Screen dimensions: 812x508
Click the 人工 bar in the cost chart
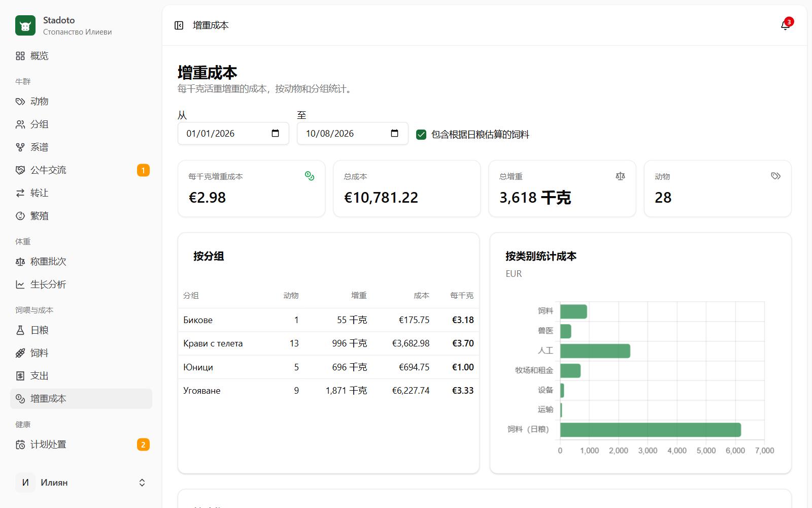pos(595,351)
